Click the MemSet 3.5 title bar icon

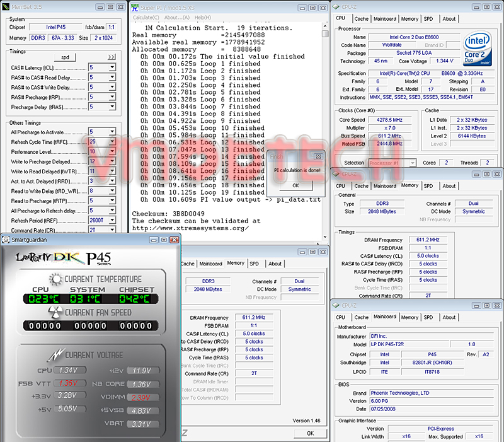[6, 7]
